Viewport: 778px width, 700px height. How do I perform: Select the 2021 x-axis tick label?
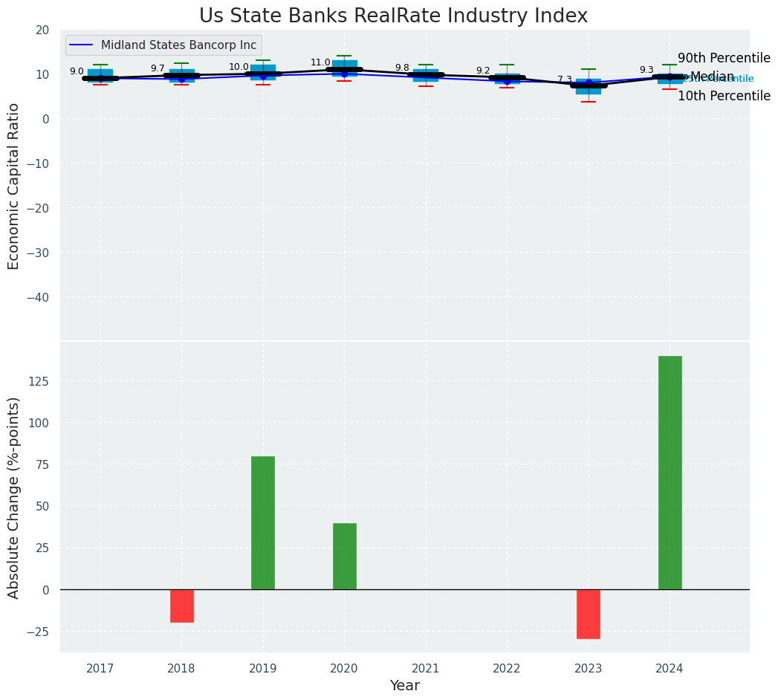point(425,669)
